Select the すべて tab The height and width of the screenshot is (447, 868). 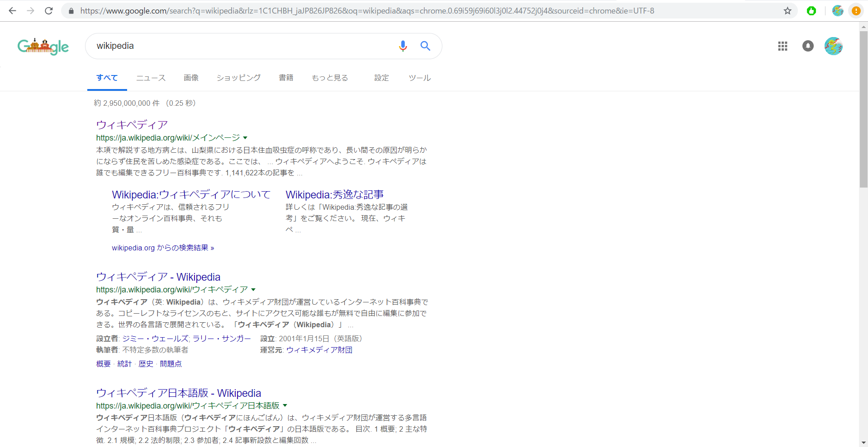pos(107,78)
